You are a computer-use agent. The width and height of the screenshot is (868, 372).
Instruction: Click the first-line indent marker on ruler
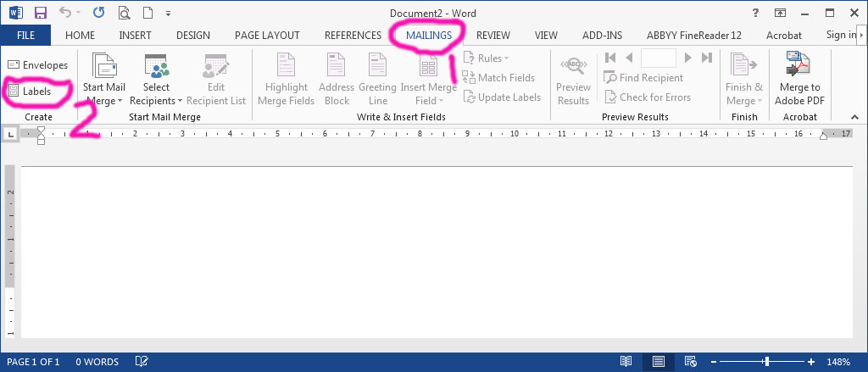(x=41, y=130)
